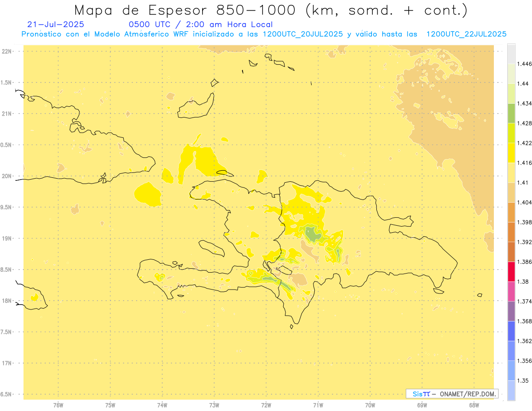
Task: Click the legend value "1.44"
Action: pos(523,83)
